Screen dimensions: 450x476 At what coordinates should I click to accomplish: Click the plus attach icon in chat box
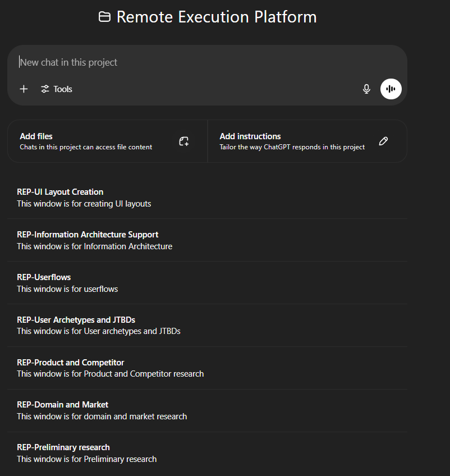(24, 89)
